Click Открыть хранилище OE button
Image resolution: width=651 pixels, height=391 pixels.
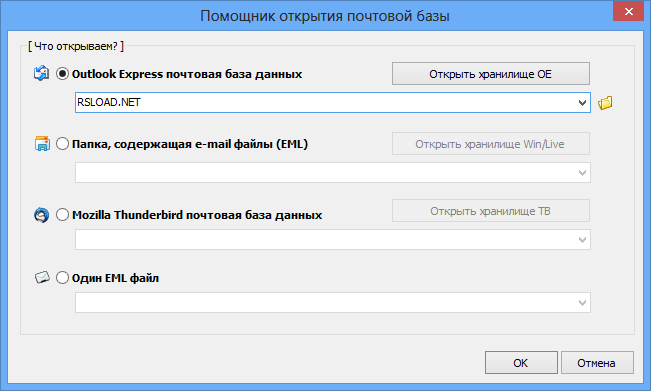[491, 74]
